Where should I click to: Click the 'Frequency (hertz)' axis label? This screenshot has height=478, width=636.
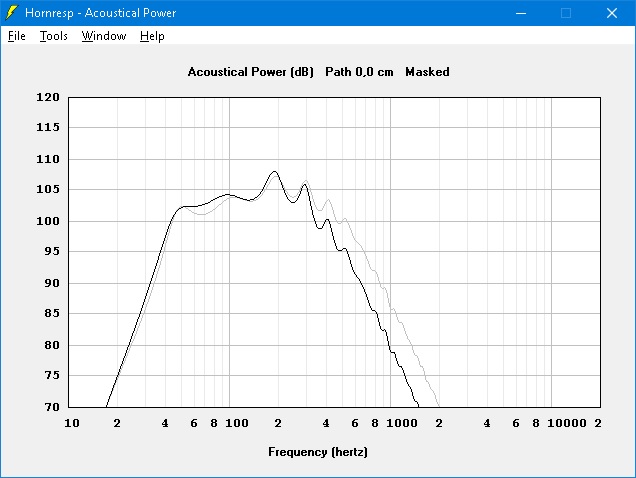(318, 452)
